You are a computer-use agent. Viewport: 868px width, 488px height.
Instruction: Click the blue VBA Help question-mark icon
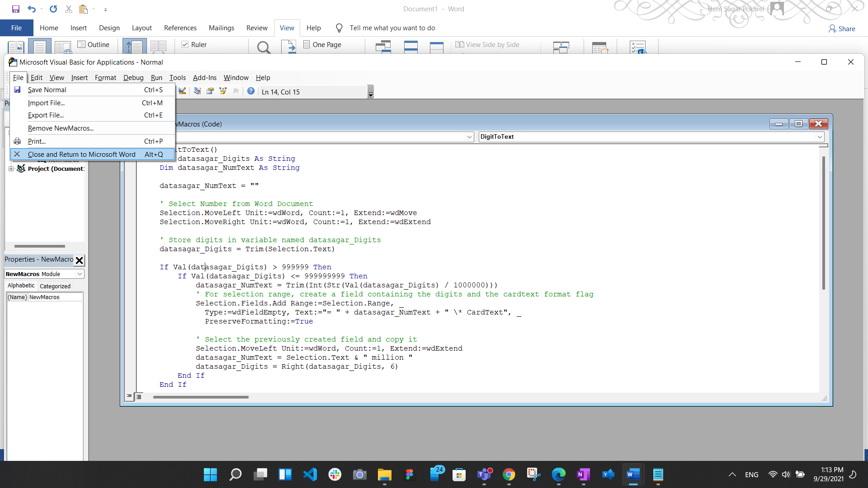click(x=251, y=91)
